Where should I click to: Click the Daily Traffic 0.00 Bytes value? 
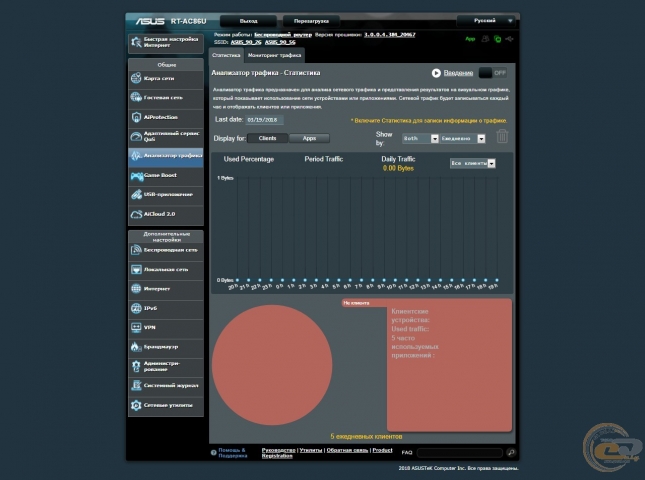(x=398, y=168)
